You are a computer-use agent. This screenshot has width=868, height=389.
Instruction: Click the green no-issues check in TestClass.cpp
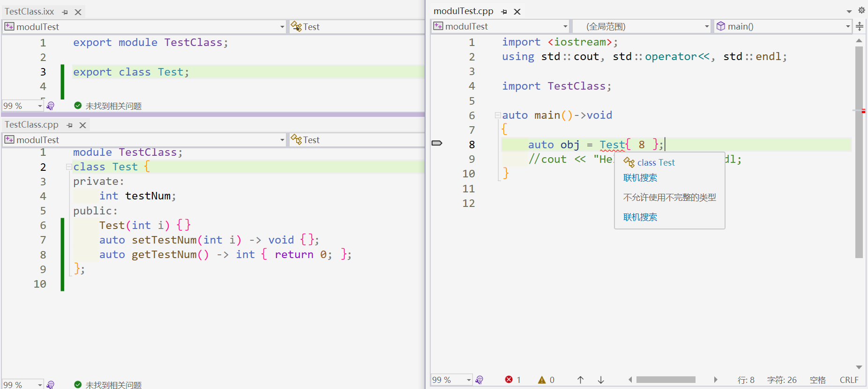pos(78,385)
